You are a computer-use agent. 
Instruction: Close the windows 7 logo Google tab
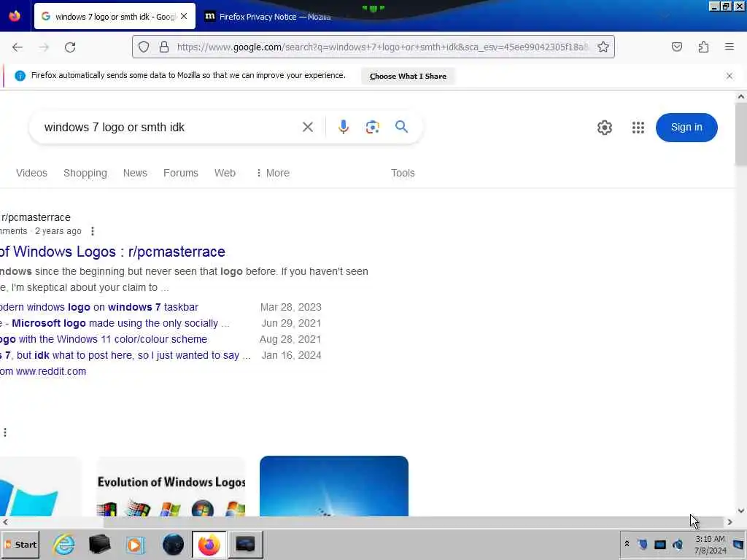click(184, 16)
